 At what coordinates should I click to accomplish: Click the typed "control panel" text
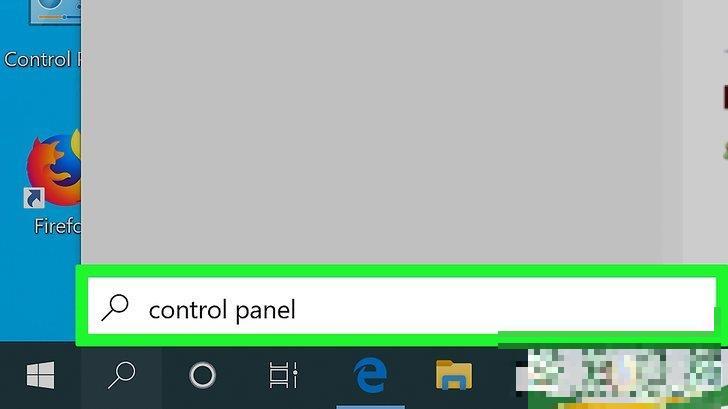click(222, 310)
